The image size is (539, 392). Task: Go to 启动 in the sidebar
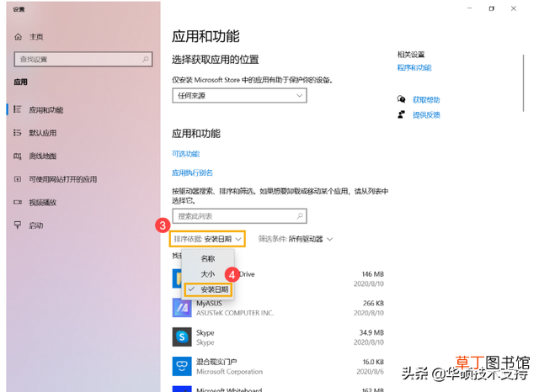point(36,225)
